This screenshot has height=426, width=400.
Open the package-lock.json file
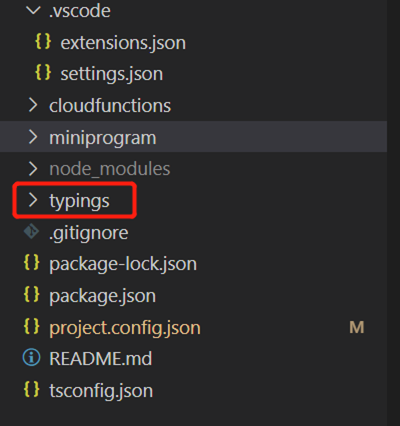point(123,264)
